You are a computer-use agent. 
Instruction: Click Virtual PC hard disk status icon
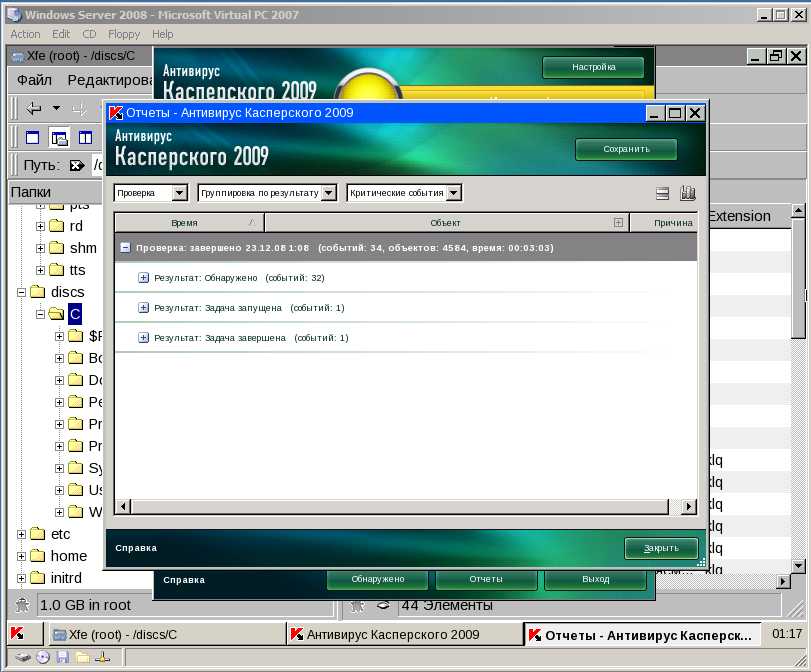(23, 658)
